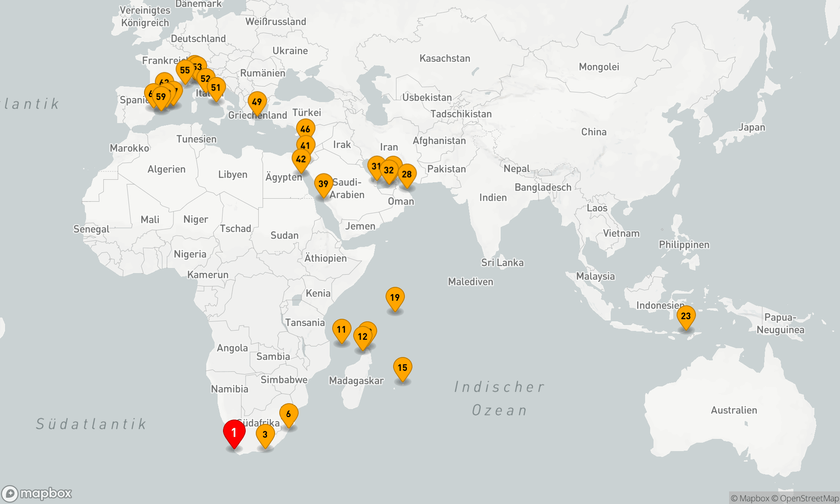Click marker 39 on Red Sea

(323, 184)
